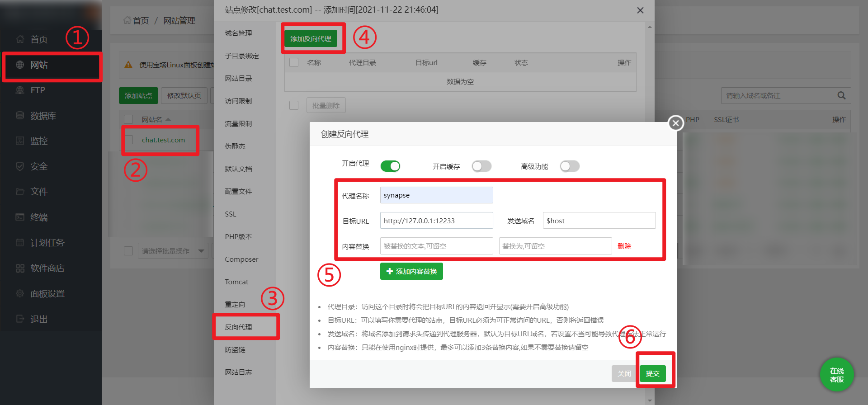Image resolution: width=868 pixels, height=405 pixels.
Task: Turn on the 高级功能 toggle
Action: 570,166
